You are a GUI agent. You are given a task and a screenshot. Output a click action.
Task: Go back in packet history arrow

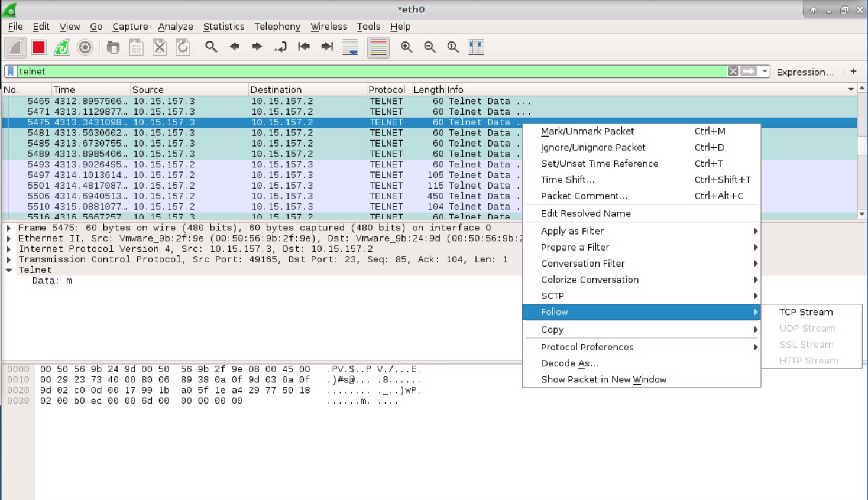tap(235, 47)
